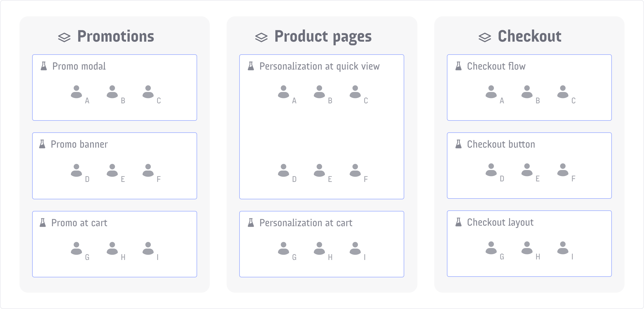Viewport: 644px width, 309px height.
Task: Click the layers icon beside Product pages
Action: [x=261, y=37]
